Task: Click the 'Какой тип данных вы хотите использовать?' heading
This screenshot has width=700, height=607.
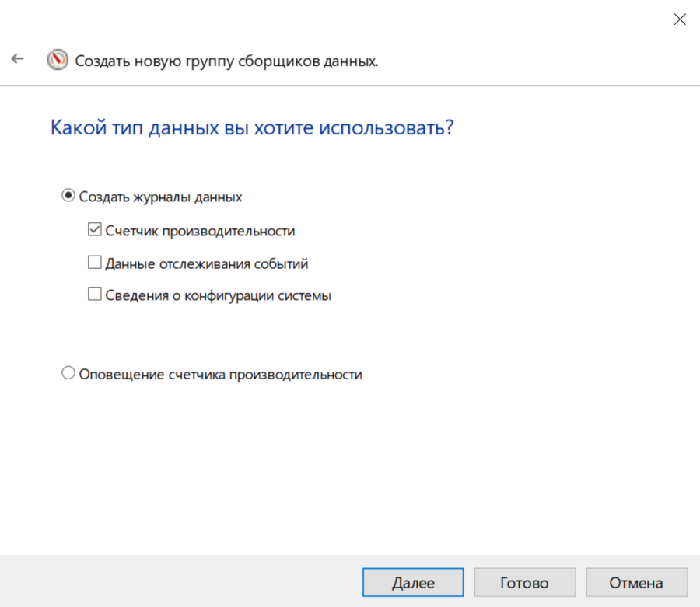Action: (251, 127)
